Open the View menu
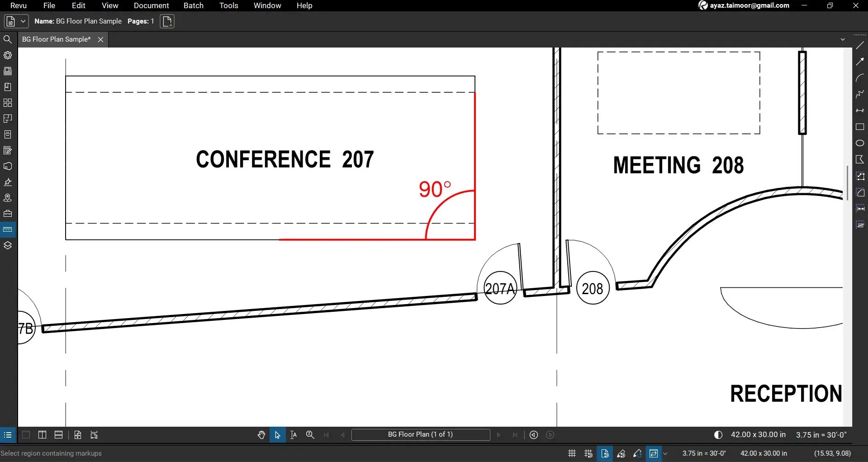The height and width of the screenshot is (462, 868). (x=110, y=5)
